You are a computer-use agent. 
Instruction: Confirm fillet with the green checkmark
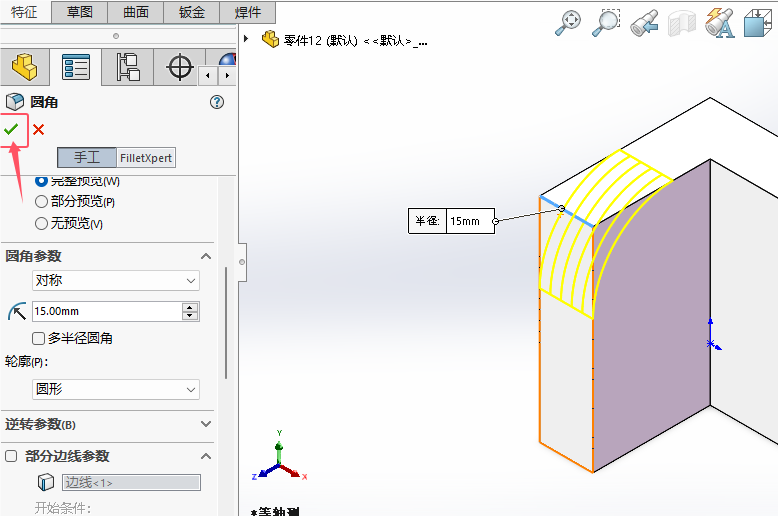pyautogui.click(x=11, y=129)
